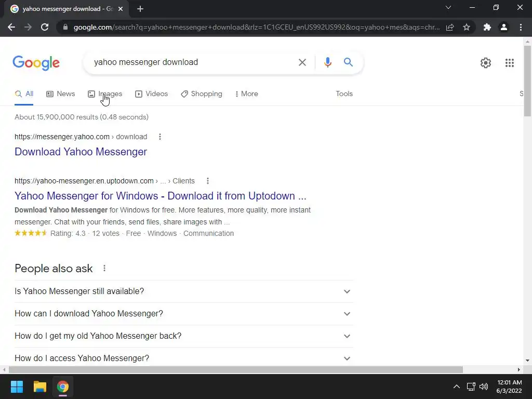
Task: Open the More search categories menu
Action: [x=247, y=94]
